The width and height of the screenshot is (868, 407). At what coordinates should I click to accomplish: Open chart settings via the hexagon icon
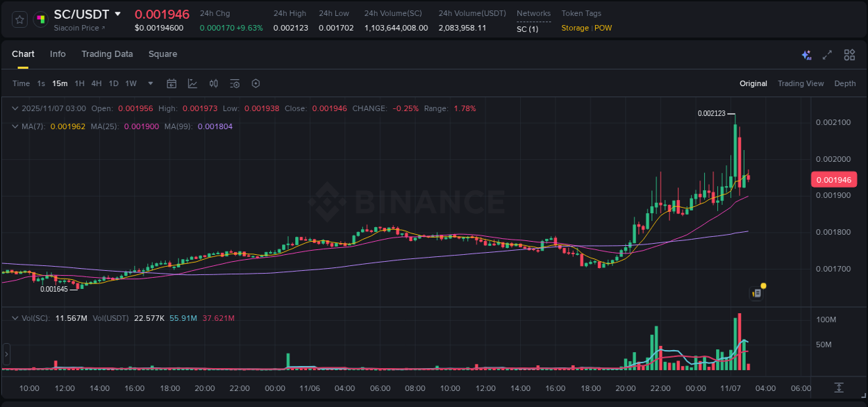(x=256, y=83)
